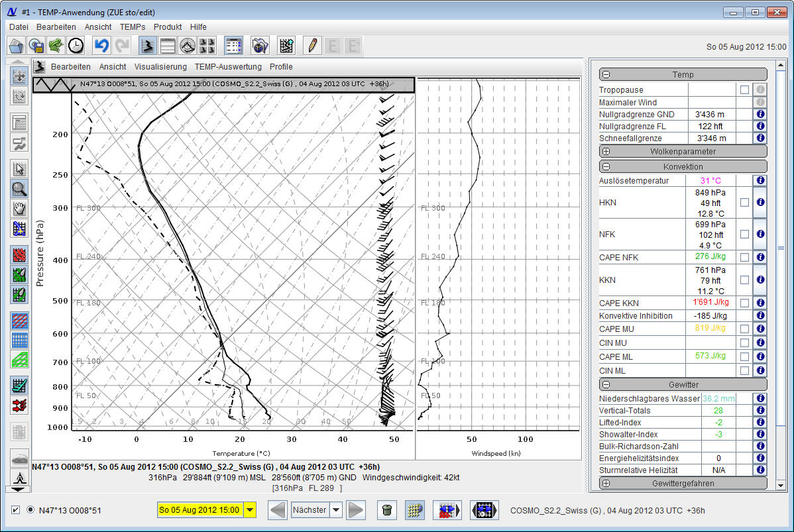Expand the Wolkenparameter section
This screenshot has height=532, width=794.
pos(606,151)
